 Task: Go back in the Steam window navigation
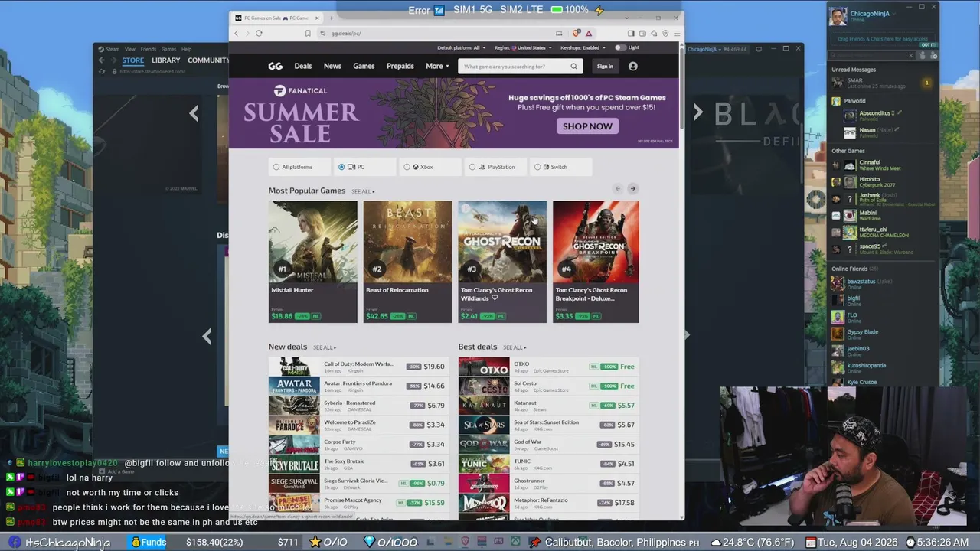(x=101, y=60)
